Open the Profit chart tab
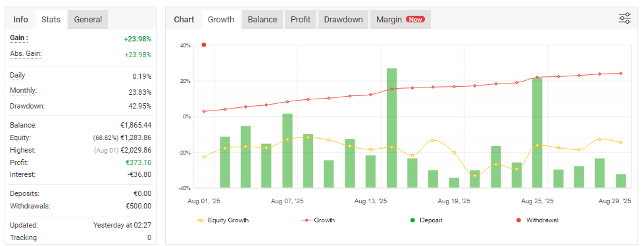The height and width of the screenshot is (246, 644). point(301,19)
